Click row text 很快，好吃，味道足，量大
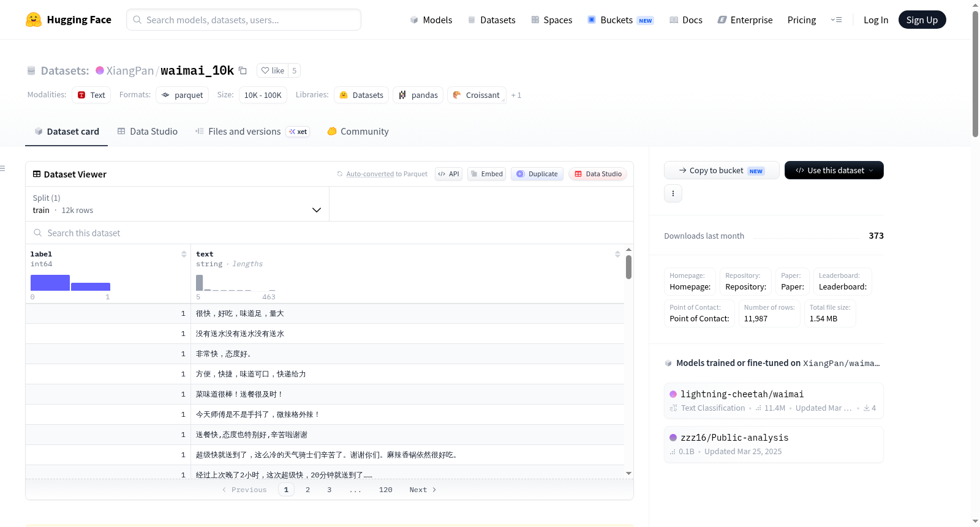 click(x=240, y=313)
